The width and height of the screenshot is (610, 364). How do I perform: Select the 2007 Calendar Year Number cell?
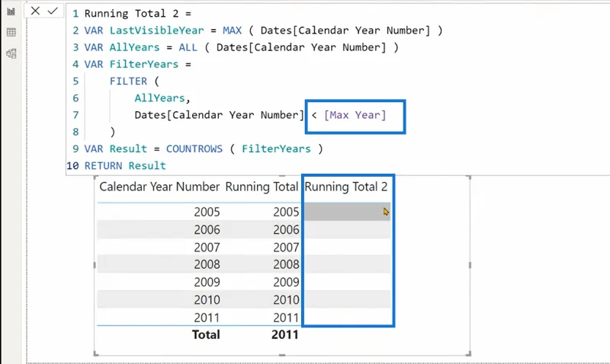tap(207, 247)
